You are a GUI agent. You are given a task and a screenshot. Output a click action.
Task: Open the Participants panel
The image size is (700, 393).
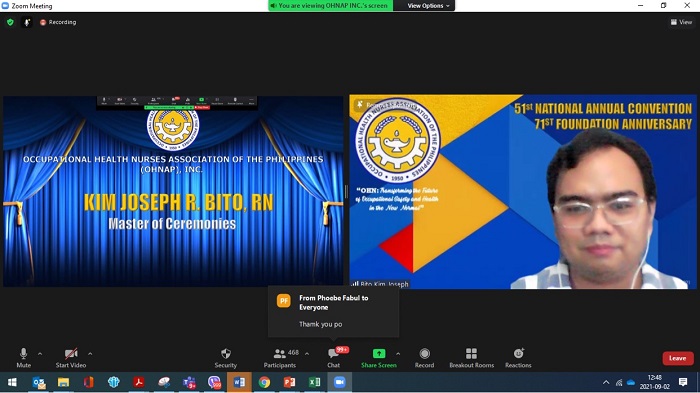280,358
